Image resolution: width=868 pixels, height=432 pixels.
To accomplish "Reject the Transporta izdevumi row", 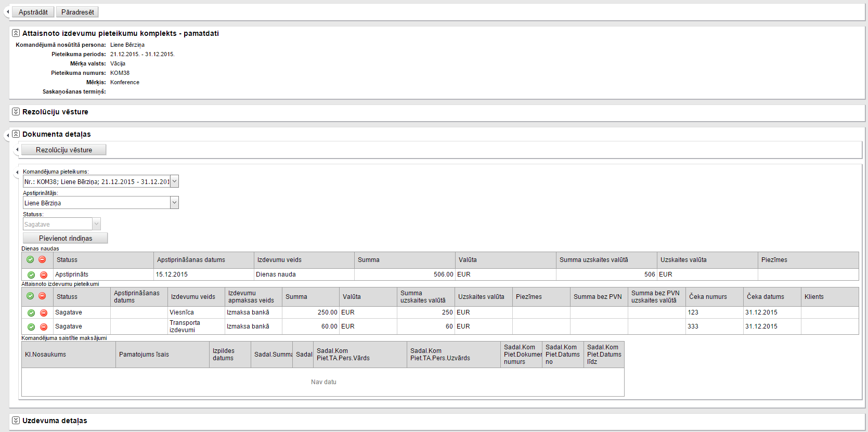I will click(x=44, y=327).
